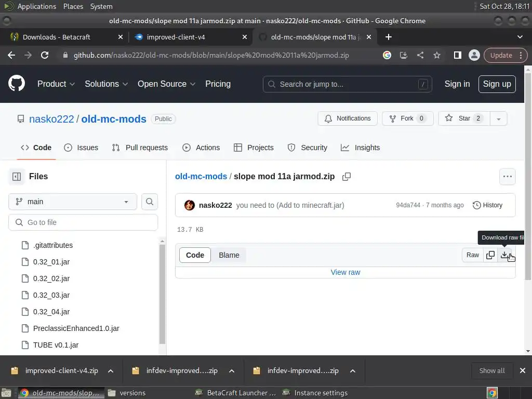
Task: Click the share page icon
Action: pos(420,55)
